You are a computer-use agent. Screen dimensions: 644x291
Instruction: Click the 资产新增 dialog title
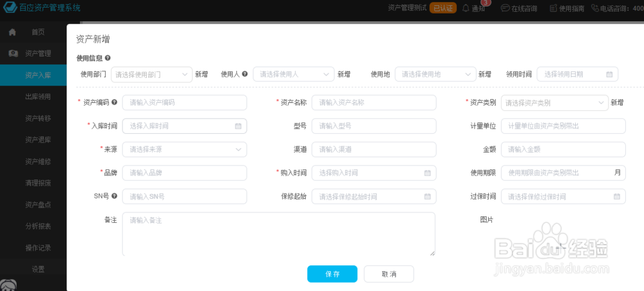[x=93, y=39]
